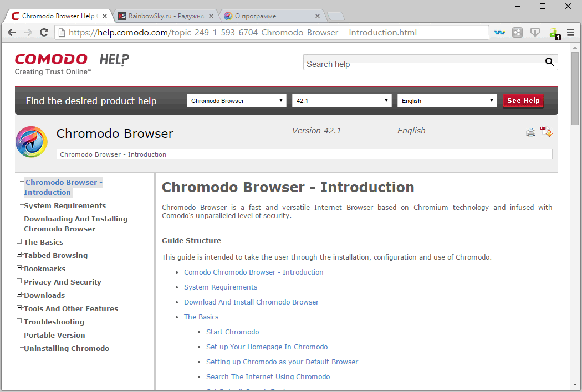Click the address bar URL
The height and width of the screenshot is (392, 582).
(x=242, y=33)
